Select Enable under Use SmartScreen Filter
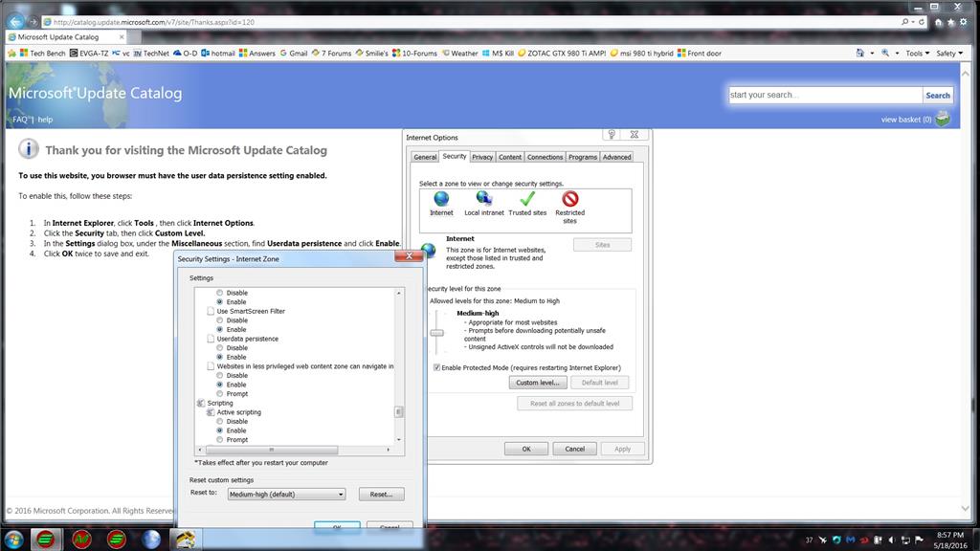Screen dimensions: 980x551 pyautogui.click(x=219, y=329)
